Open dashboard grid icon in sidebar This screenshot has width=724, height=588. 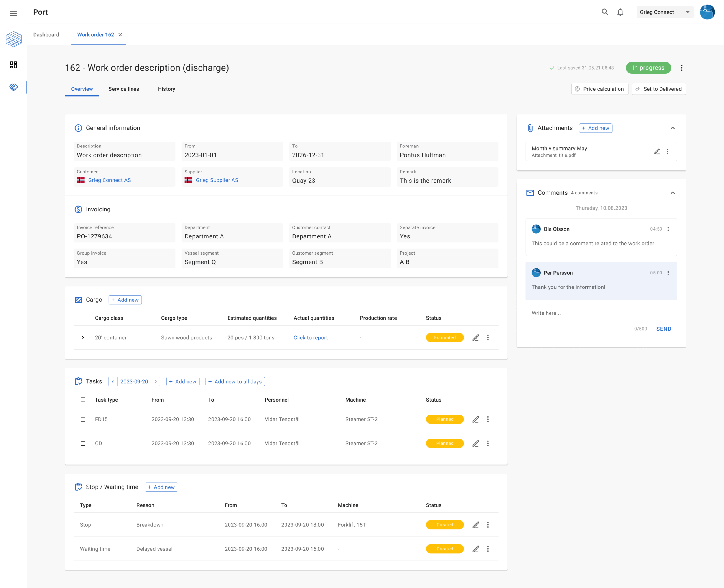pyautogui.click(x=14, y=65)
